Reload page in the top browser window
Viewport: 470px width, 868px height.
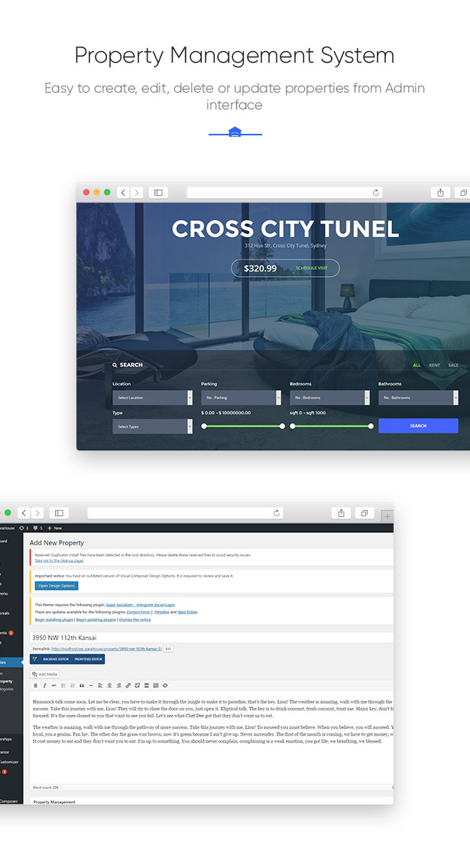pos(376,193)
